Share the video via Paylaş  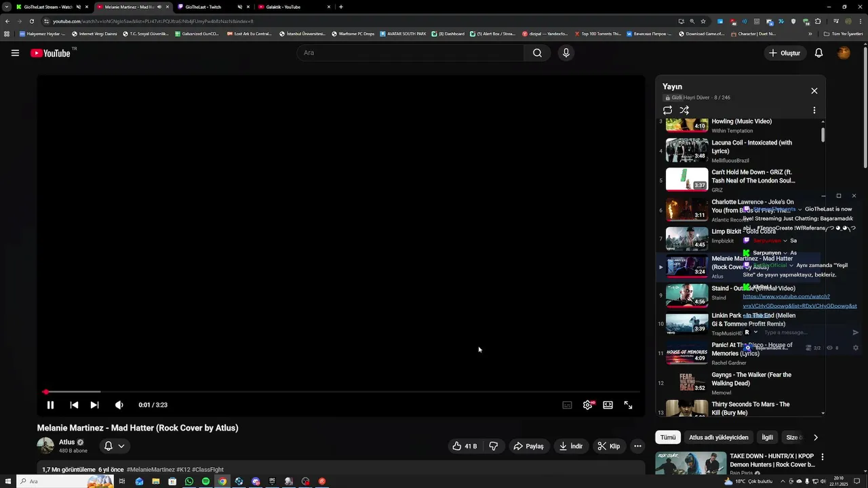tap(529, 446)
